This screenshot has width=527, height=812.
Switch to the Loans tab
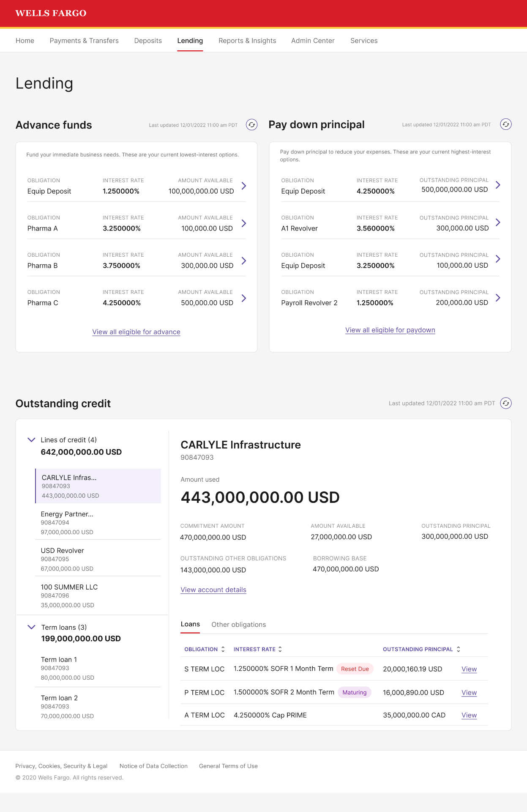point(190,624)
